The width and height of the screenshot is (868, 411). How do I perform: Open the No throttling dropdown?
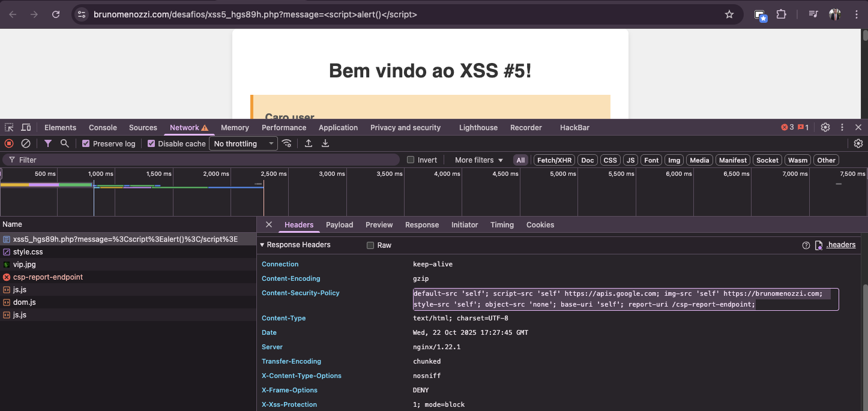click(243, 144)
